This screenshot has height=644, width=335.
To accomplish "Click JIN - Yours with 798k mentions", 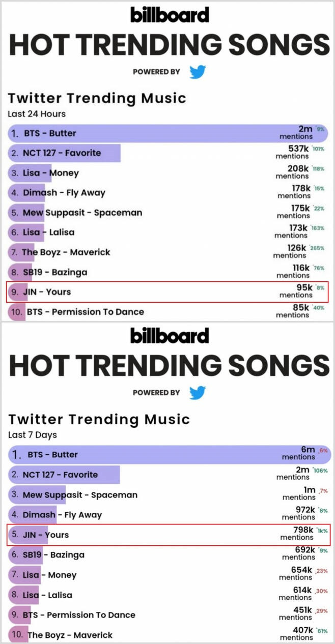I will (168, 535).
